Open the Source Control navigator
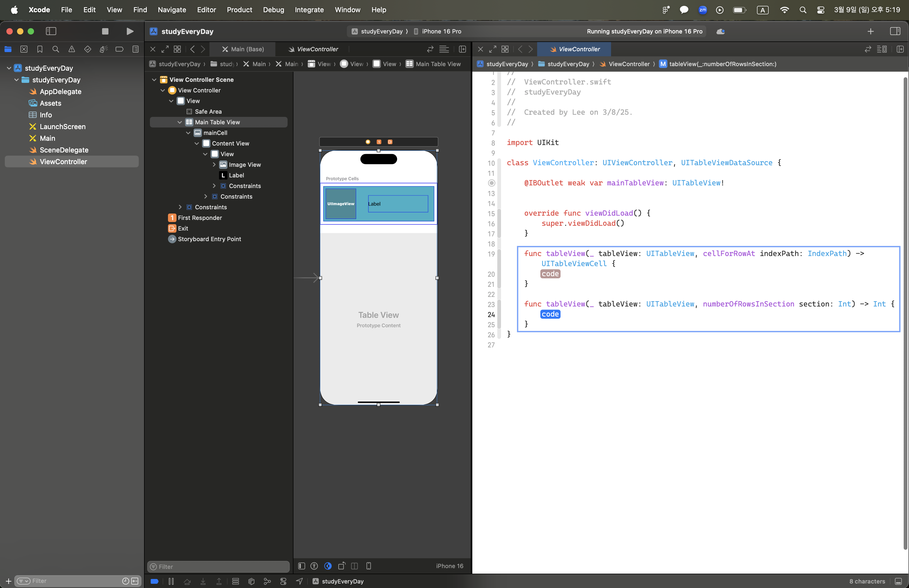This screenshot has height=588, width=909. coord(24,49)
